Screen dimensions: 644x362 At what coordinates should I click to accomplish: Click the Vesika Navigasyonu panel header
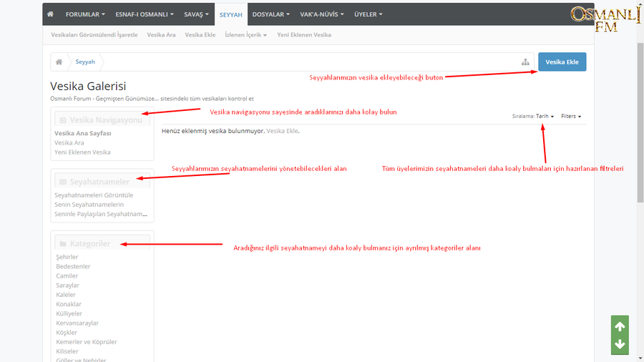pos(102,119)
